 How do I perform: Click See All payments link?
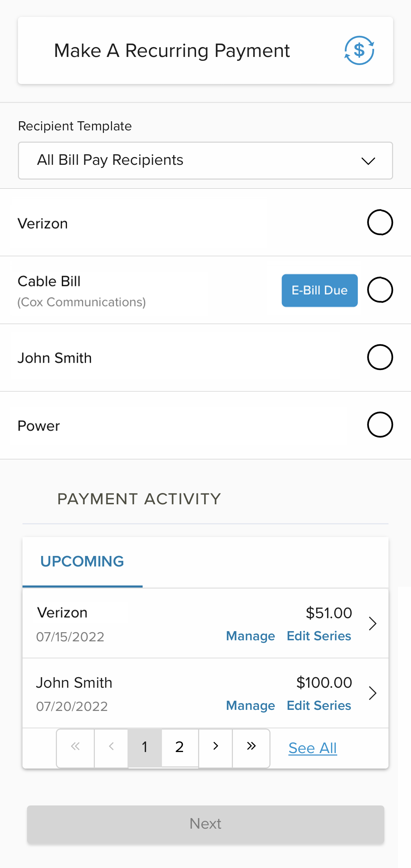[x=313, y=748]
